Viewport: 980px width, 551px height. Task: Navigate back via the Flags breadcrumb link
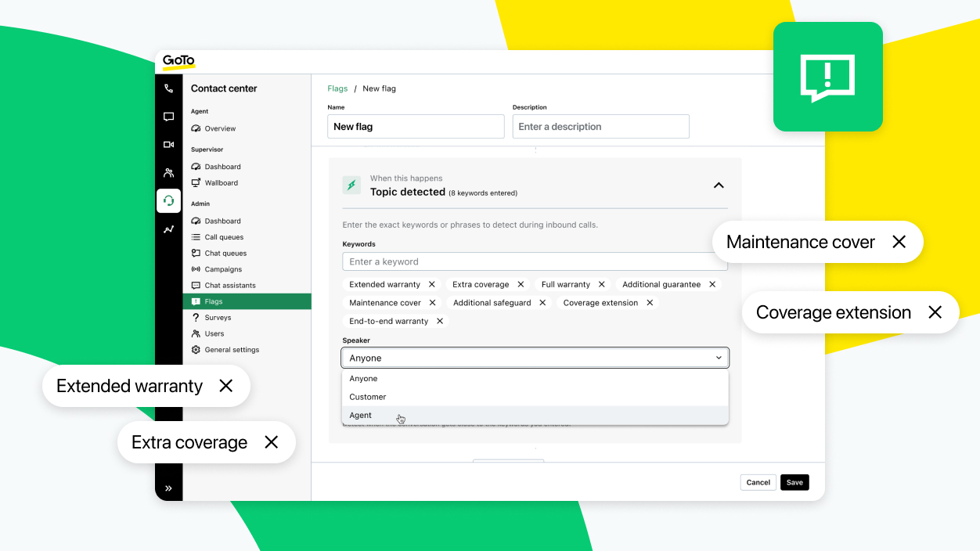pyautogui.click(x=337, y=88)
